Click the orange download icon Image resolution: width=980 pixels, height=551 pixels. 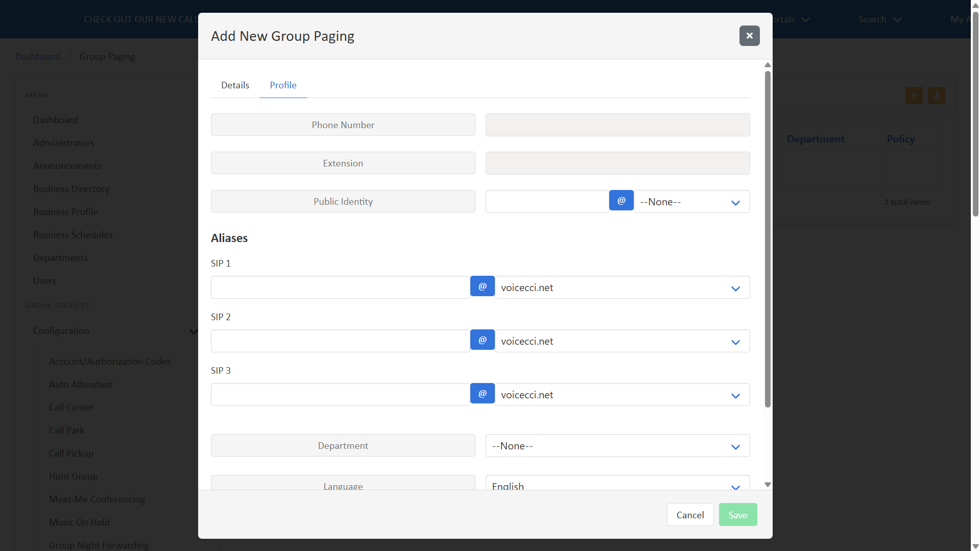point(936,95)
